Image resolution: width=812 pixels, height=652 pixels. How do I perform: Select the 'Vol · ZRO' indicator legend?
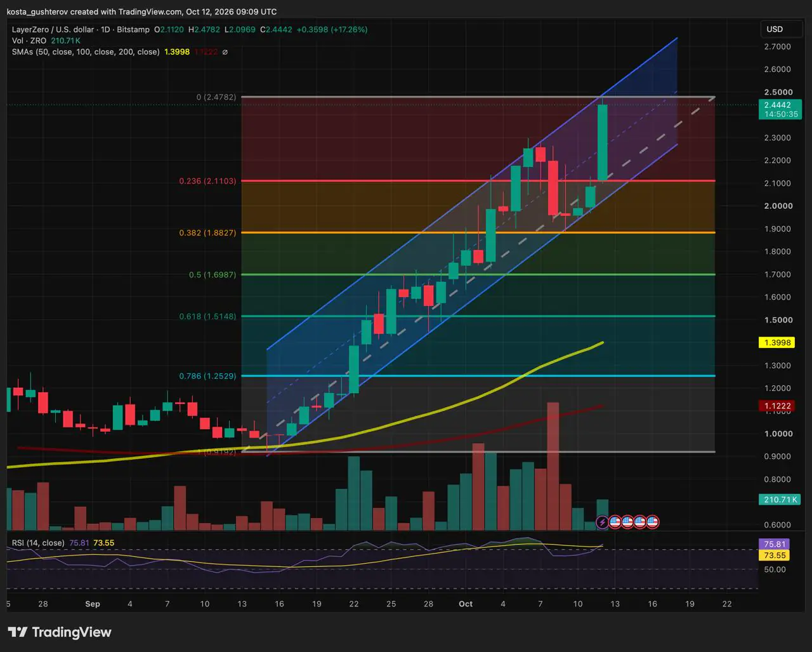(x=29, y=41)
